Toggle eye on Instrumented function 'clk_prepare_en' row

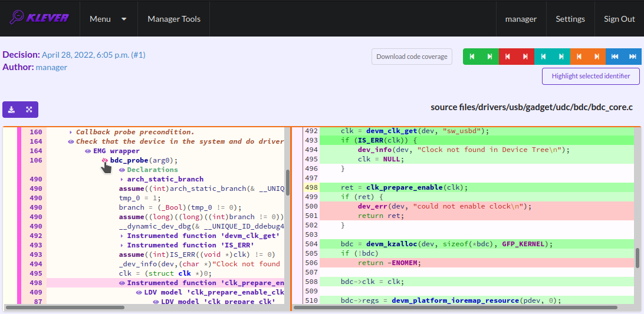122,283
